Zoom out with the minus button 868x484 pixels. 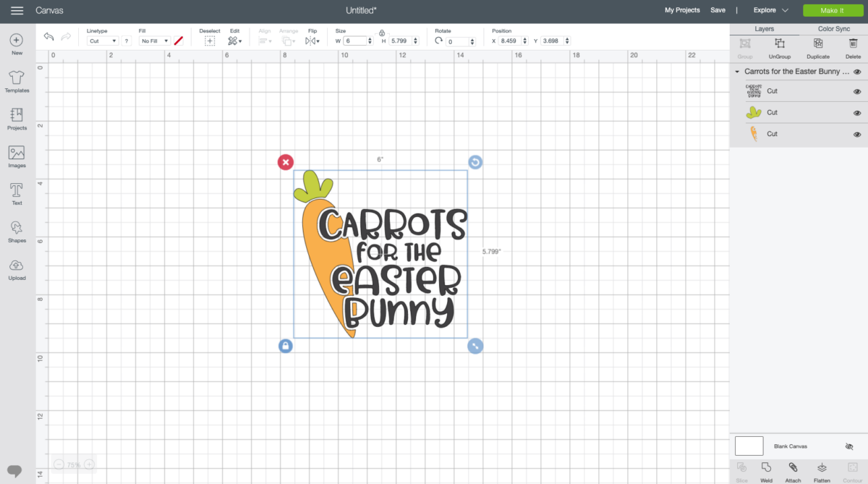tap(59, 464)
